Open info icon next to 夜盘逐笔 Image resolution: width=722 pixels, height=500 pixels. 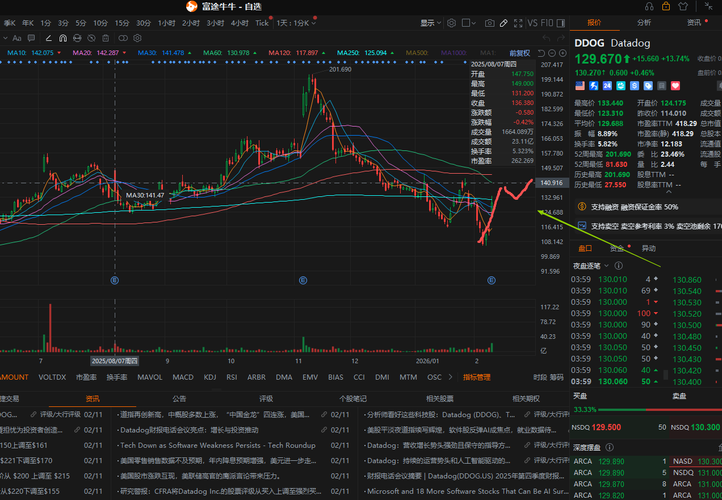(x=618, y=266)
